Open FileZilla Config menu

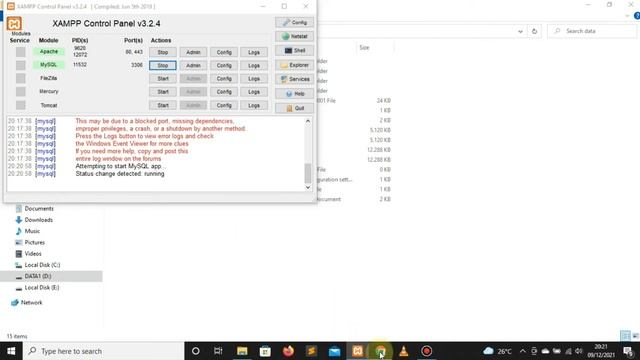click(224, 78)
